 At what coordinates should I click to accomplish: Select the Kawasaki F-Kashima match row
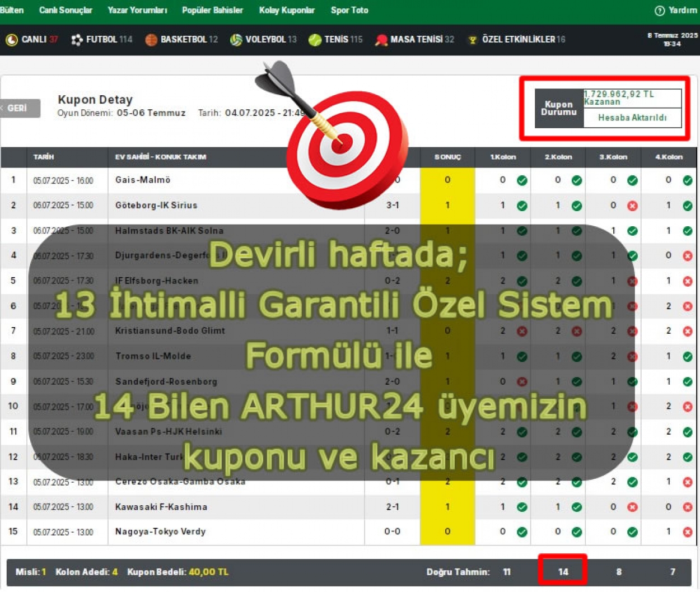coord(161,507)
